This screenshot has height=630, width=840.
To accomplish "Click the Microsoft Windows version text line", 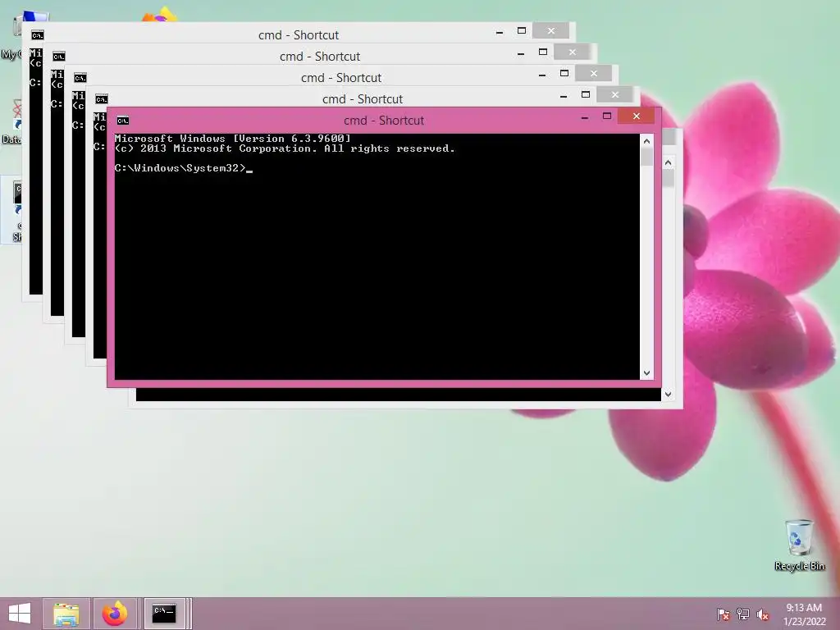I will pyautogui.click(x=232, y=138).
